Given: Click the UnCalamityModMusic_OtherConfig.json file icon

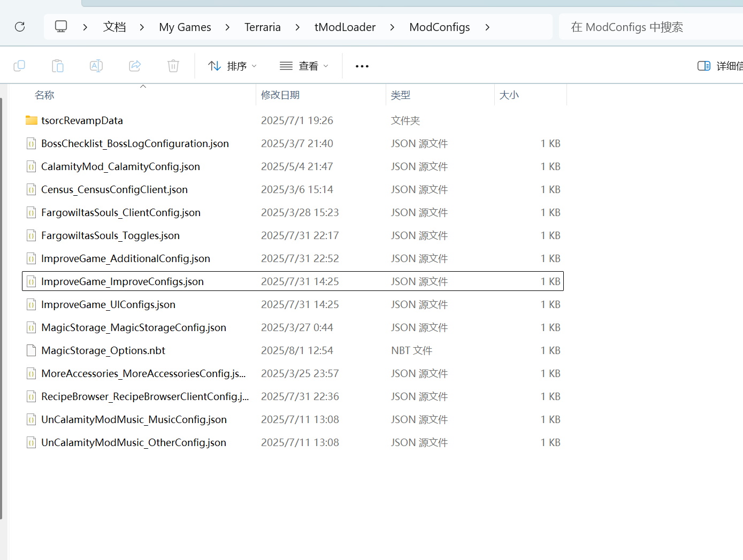Looking at the screenshot, I should tap(32, 442).
